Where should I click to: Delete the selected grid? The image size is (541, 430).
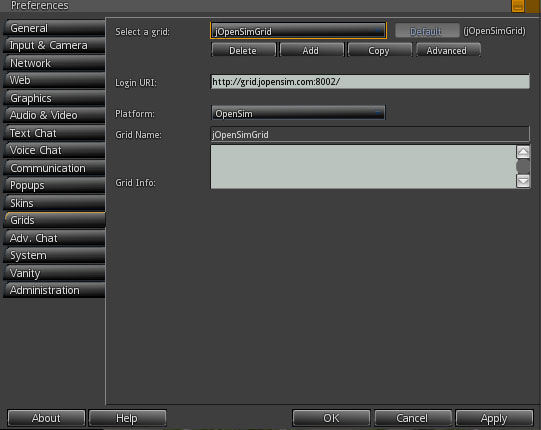243,50
